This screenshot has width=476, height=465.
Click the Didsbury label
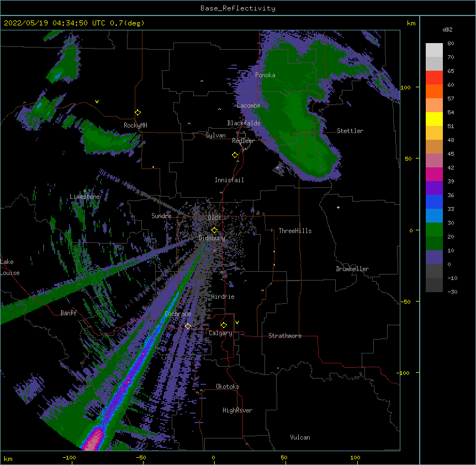point(212,238)
